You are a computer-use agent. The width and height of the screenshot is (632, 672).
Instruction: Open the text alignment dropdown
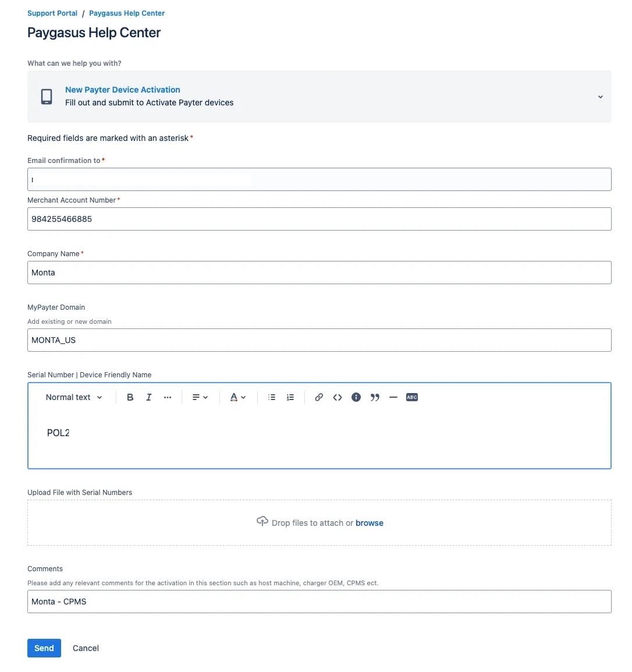click(200, 397)
